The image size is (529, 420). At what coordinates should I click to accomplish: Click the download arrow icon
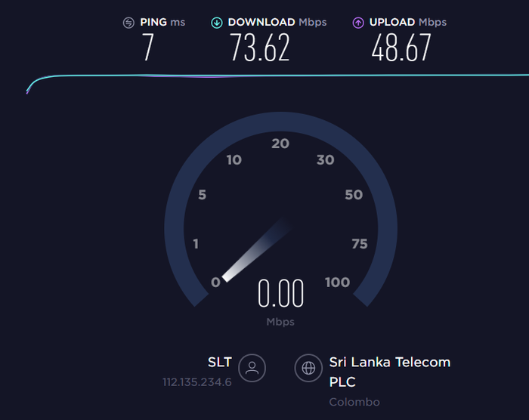click(x=217, y=23)
